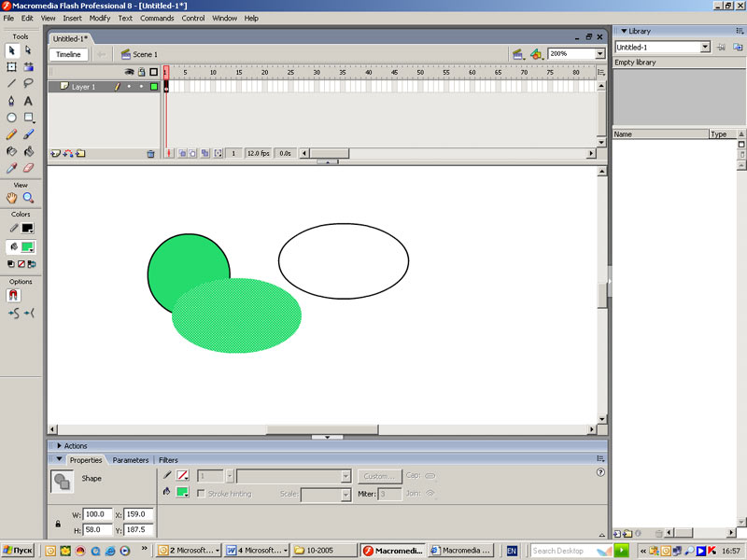Open the green fill color swatch in Tools
This screenshot has height=560, width=747.
click(x=28, y=247)
